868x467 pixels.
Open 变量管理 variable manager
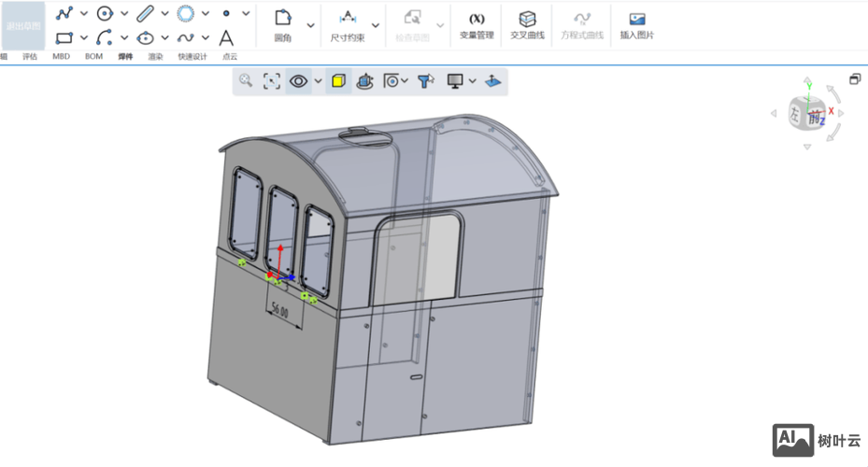coord(477,20)
